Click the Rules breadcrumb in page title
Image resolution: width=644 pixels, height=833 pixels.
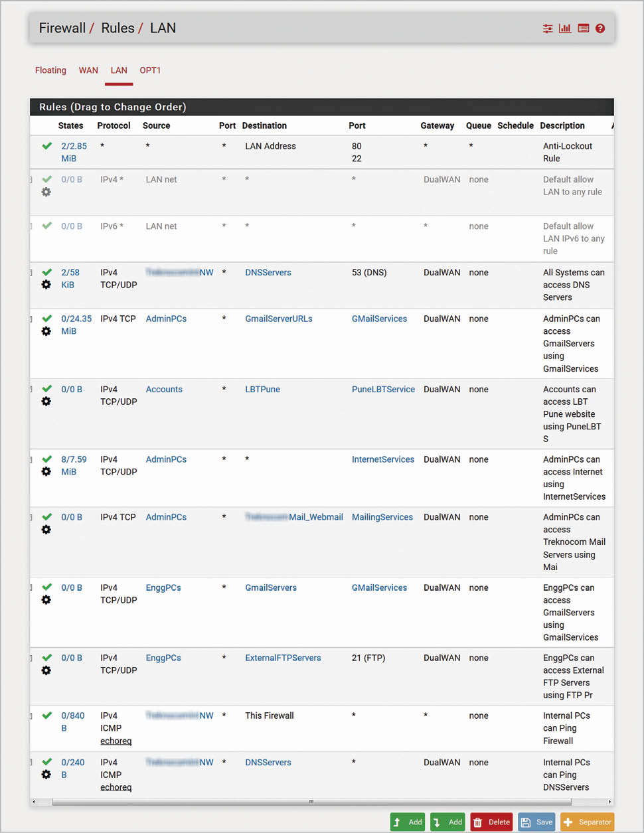click(x=118, y=28)
